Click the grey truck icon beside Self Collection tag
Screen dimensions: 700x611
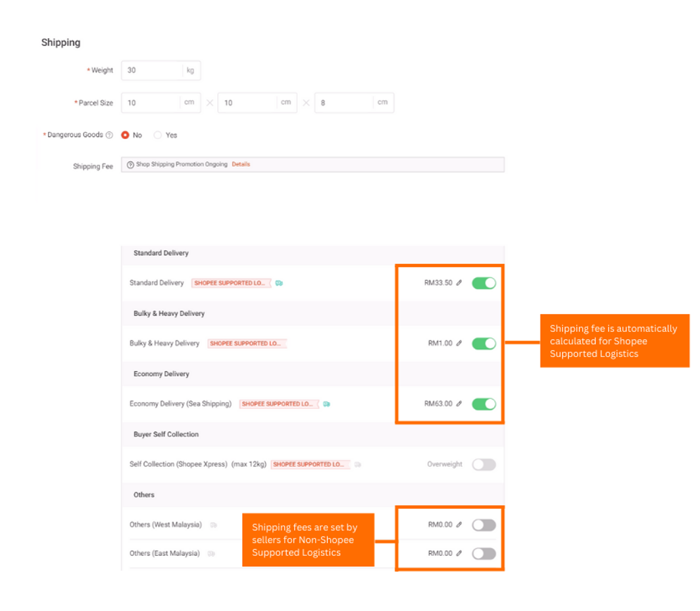(x=358, y=464)
